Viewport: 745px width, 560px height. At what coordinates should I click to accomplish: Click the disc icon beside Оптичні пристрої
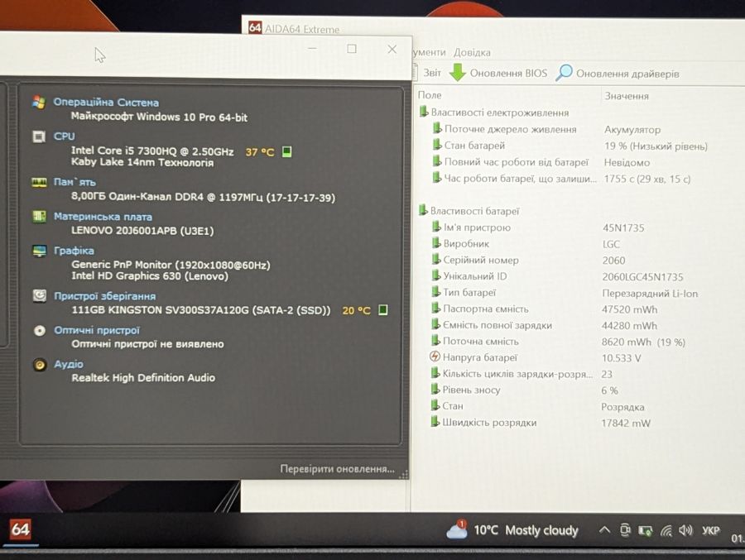point(40,330)
